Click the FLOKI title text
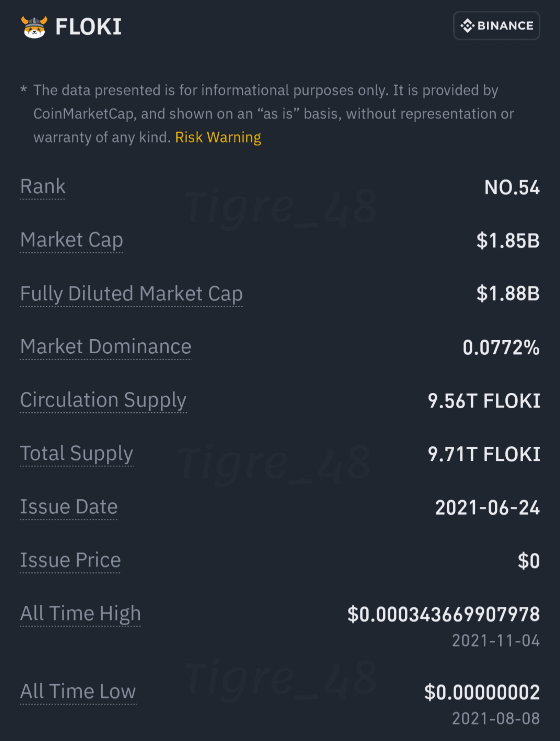Screen dimensions: 560x741 click(x=89, y=27)
